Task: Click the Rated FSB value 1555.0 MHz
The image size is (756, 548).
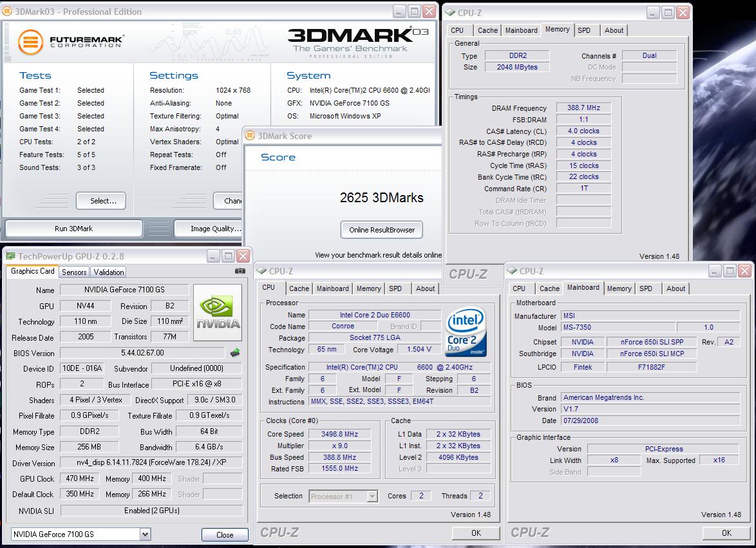Action: [x=340, y=468]
